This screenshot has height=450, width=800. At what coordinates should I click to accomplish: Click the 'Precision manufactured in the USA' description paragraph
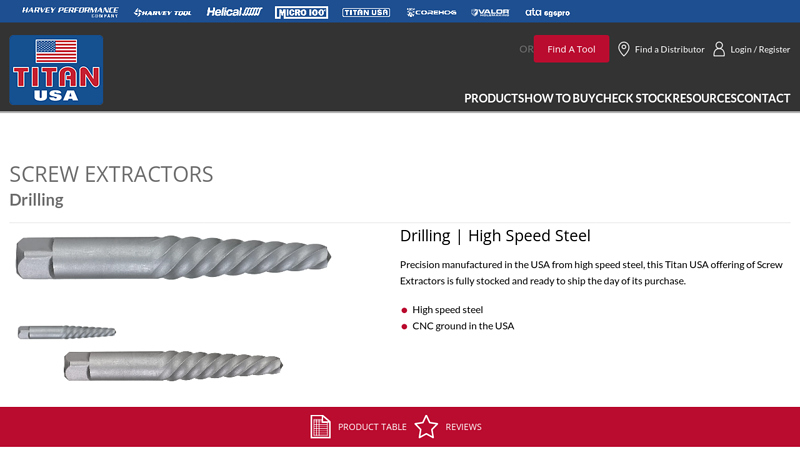click(591, 272)
